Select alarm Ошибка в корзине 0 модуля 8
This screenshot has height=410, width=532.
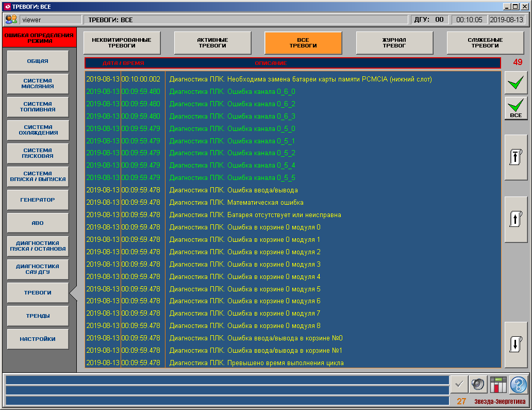click(293, 326)
